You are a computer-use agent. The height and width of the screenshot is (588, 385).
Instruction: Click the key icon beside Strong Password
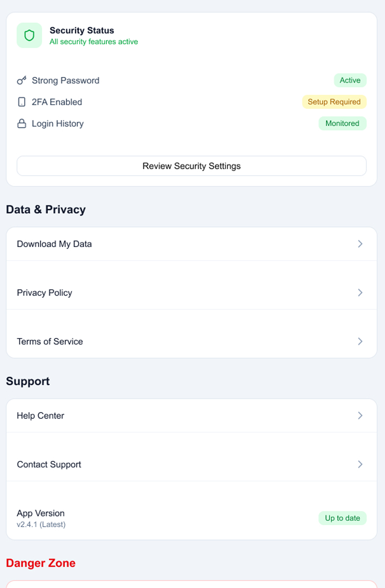(22, 80)
